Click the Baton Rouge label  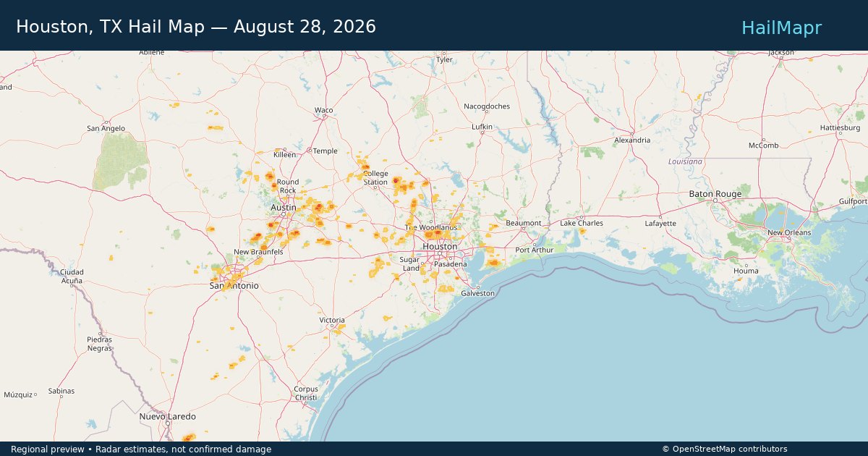coord(715,194)
